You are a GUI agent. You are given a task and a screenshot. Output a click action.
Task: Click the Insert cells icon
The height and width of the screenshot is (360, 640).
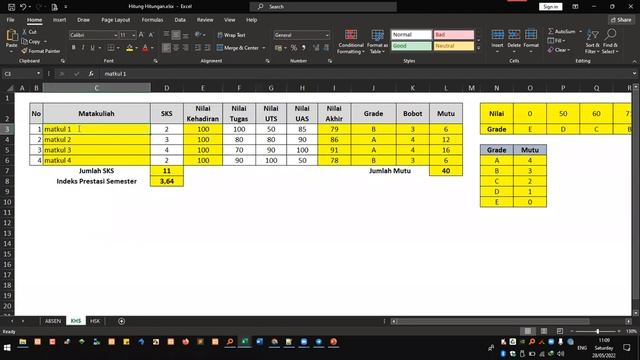(497, 35)
